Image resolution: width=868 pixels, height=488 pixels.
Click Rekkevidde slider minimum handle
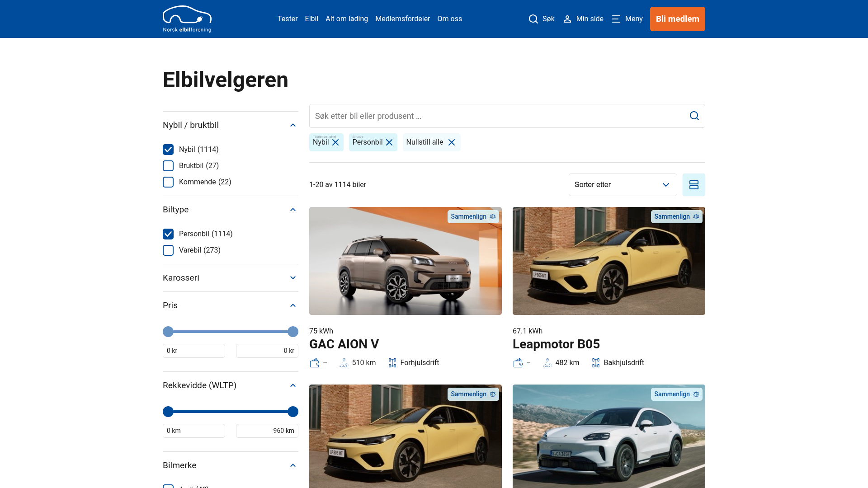[168, 412]
